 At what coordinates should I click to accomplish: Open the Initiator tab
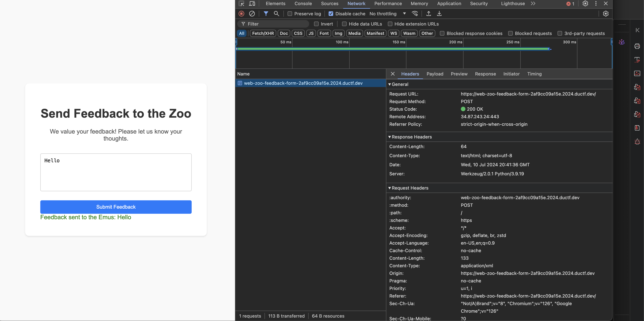tap(511, 74)
